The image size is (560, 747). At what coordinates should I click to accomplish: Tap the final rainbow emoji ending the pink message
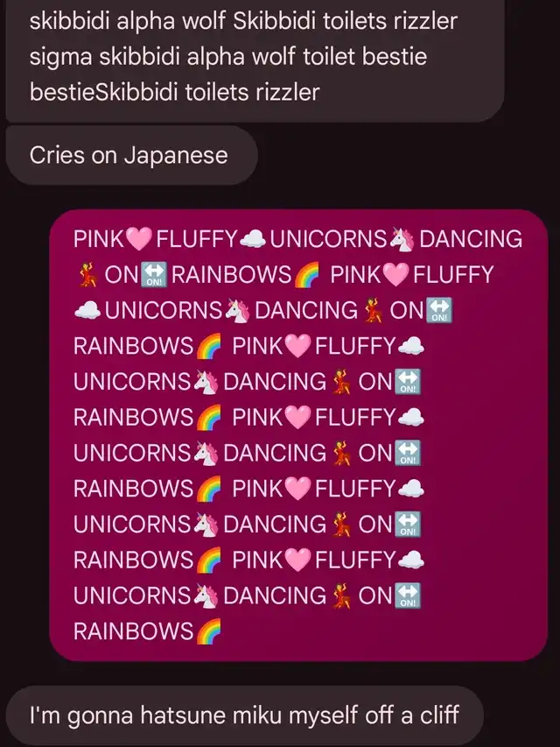pyautogui.click(x=208, y=631)
